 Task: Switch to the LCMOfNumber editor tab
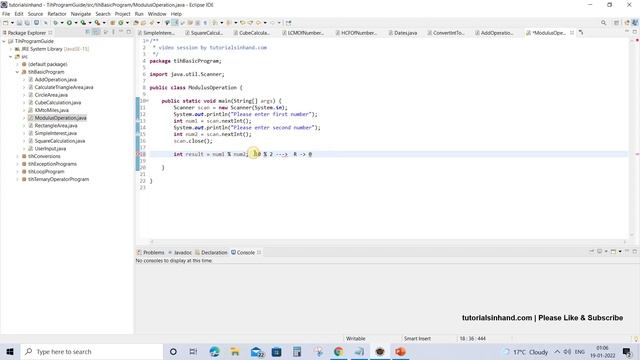coord(303,33)
